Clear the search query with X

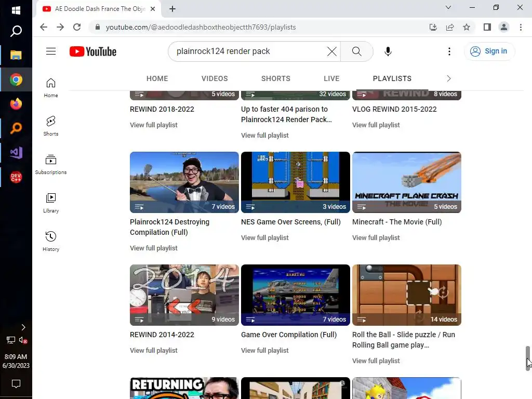332,51
